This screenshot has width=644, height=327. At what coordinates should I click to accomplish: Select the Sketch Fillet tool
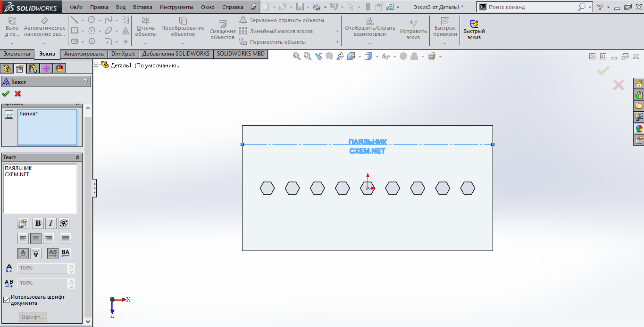pyautogui.click(x=109, y=41)
